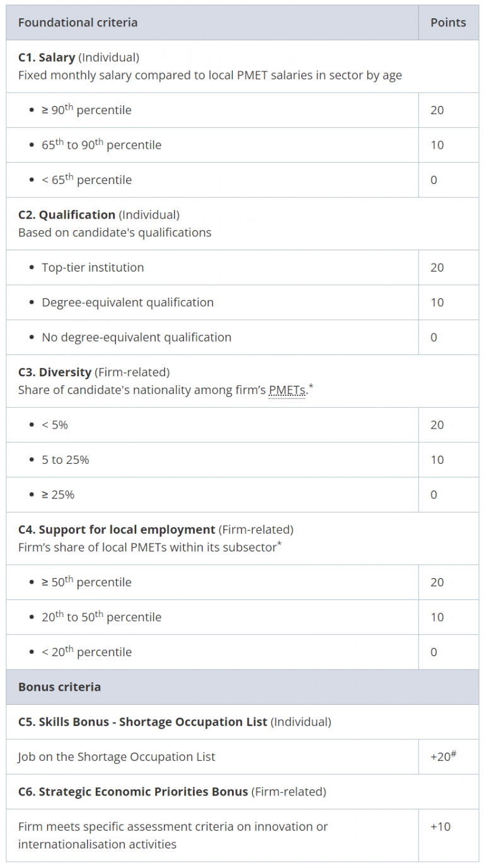
Task: Click the Bonus criteria section header
Action: pos(59,687)
